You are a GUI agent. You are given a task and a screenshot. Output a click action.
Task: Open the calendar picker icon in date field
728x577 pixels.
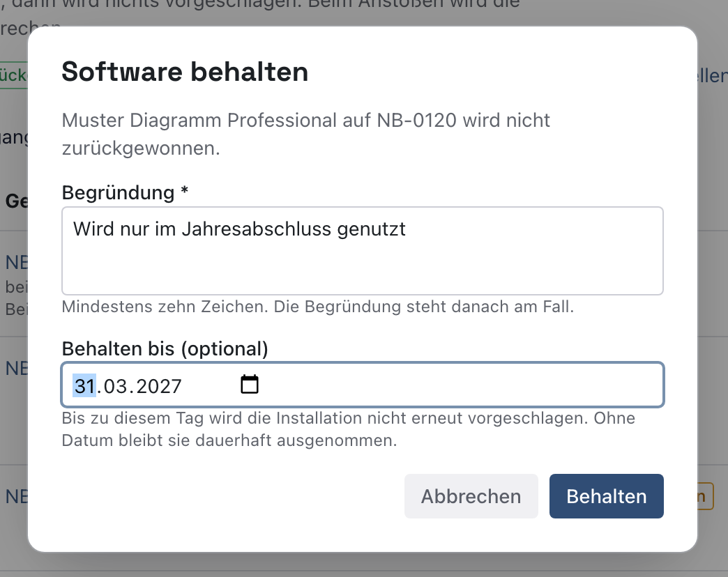[250, 385]
